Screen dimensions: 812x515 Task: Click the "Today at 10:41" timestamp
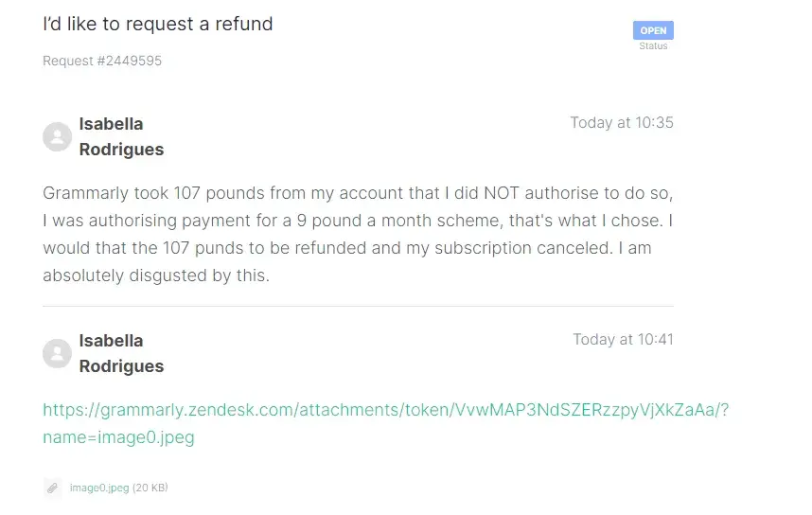[623, 340]
